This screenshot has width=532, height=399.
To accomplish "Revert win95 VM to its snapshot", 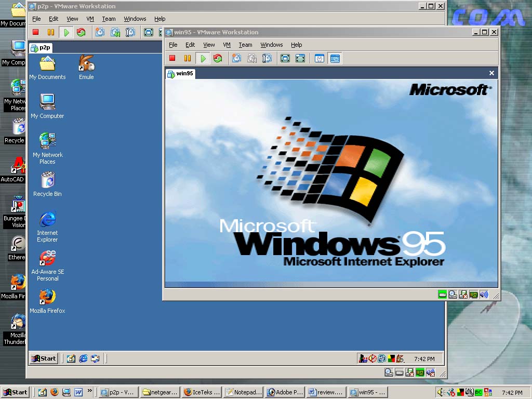I will point(252,58).
